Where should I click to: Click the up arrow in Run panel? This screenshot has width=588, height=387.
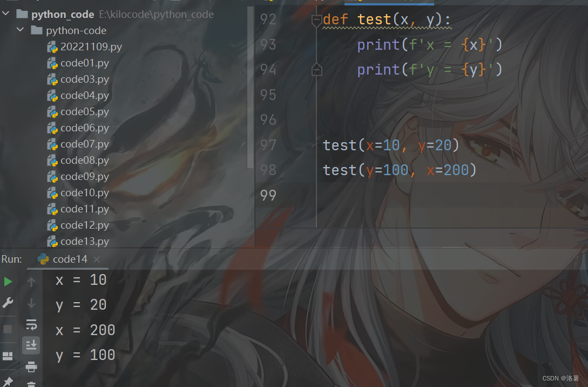tap(31, 282)
